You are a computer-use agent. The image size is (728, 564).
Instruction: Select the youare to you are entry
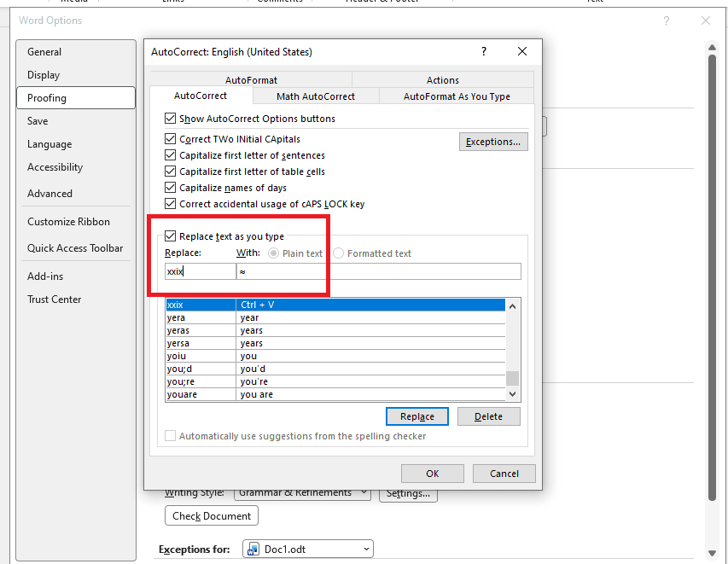pos(335,394)
